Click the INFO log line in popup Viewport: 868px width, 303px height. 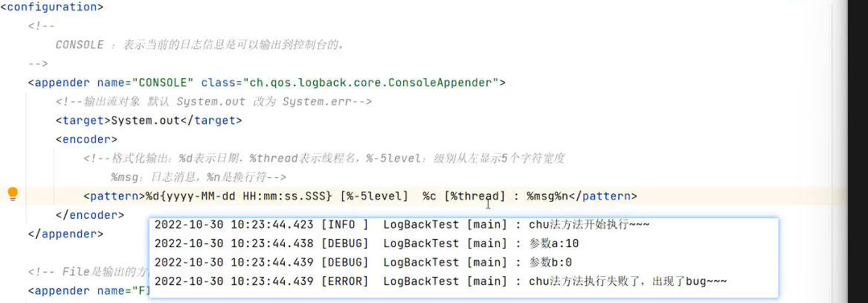[402, 224]
